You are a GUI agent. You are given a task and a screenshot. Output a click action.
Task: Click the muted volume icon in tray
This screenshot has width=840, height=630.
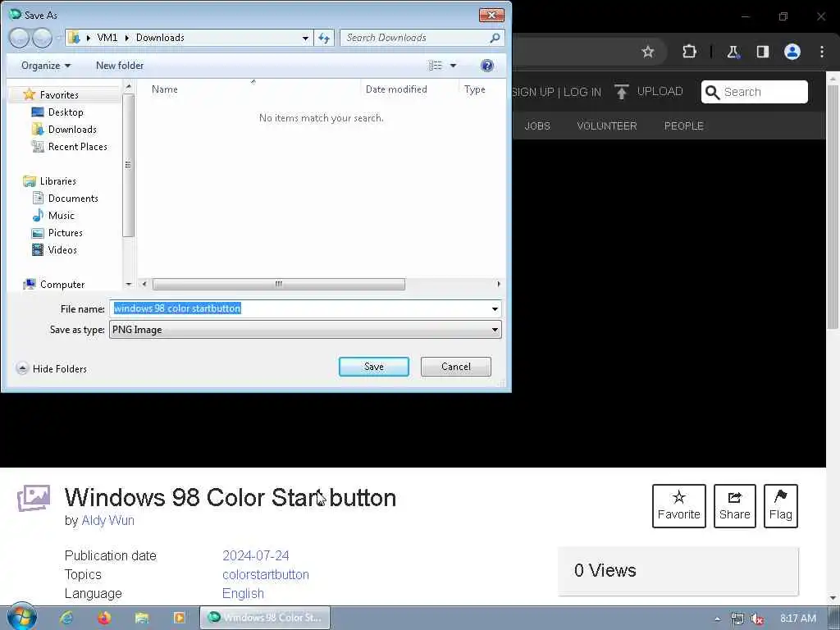pyautogui.click(x=757, y=619)
